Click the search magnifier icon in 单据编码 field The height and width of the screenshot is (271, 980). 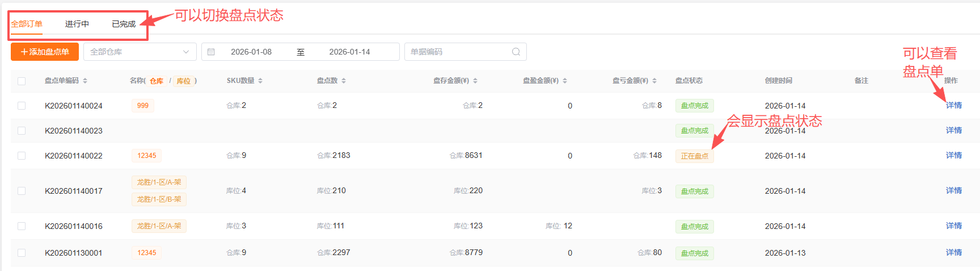(x=516, y=52)
